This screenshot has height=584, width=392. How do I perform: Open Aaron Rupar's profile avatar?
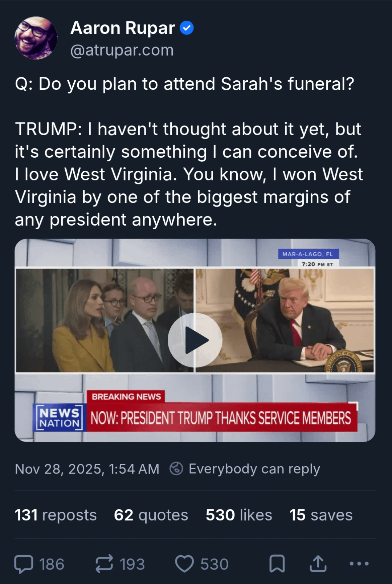tap(36, 38)
